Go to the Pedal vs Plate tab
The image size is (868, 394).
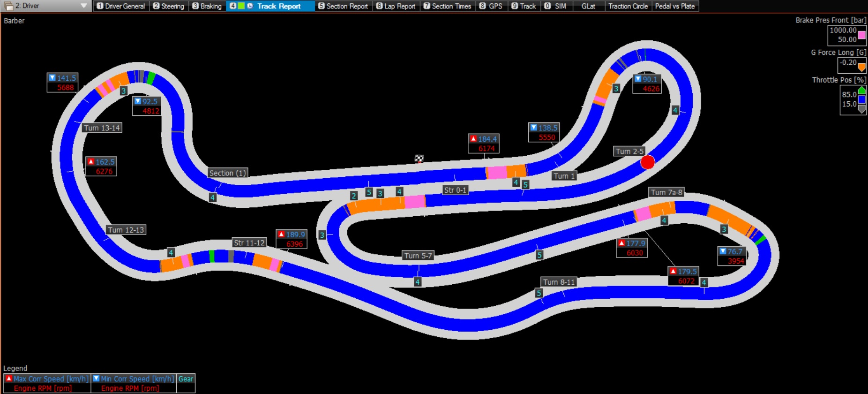point(674,6)
